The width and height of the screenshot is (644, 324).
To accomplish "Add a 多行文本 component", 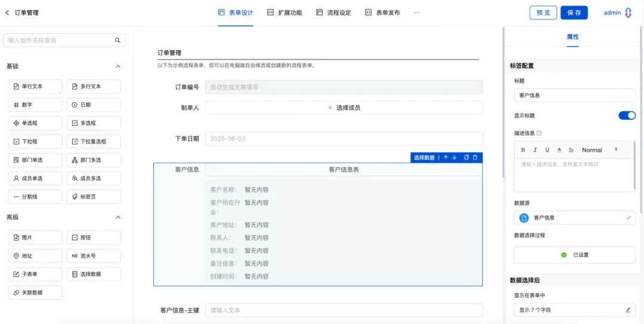I will tap(94, 86).
